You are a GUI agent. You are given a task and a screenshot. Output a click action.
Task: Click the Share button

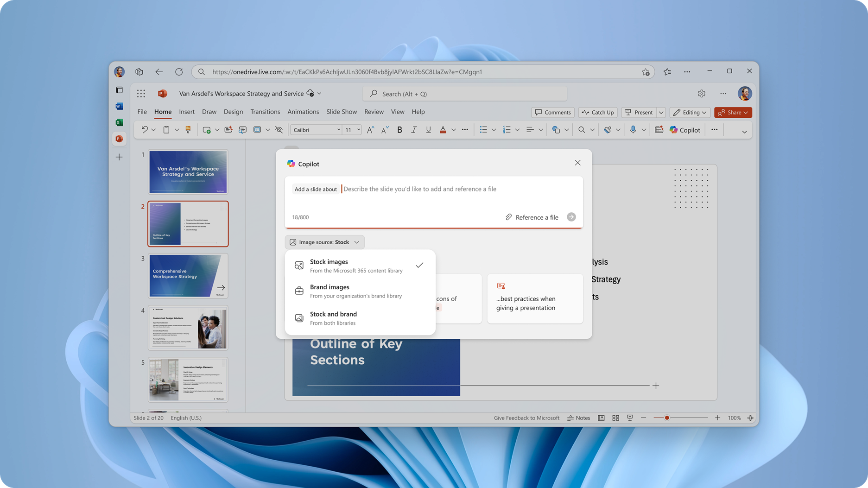pyautogui.click(x=733, y=112)
